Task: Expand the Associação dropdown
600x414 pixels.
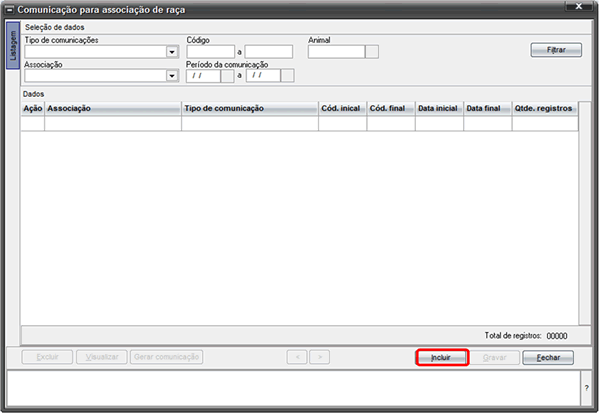Action: [x=172, y=76]
